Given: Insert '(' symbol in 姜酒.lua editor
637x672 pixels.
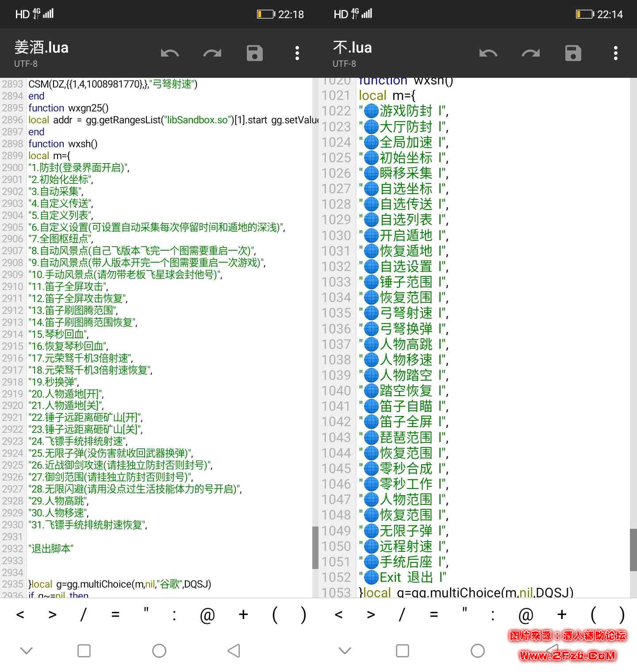Looking at the screenshot, I should click(275, 615).
